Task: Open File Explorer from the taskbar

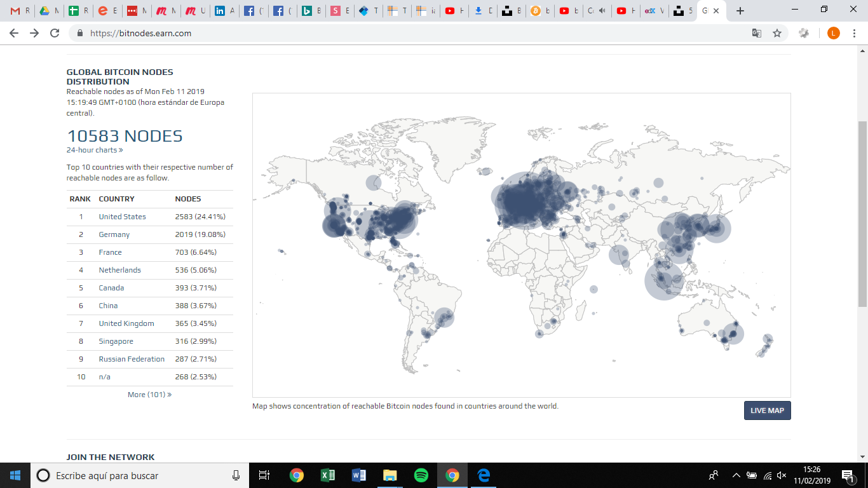Action: (390, 475)
